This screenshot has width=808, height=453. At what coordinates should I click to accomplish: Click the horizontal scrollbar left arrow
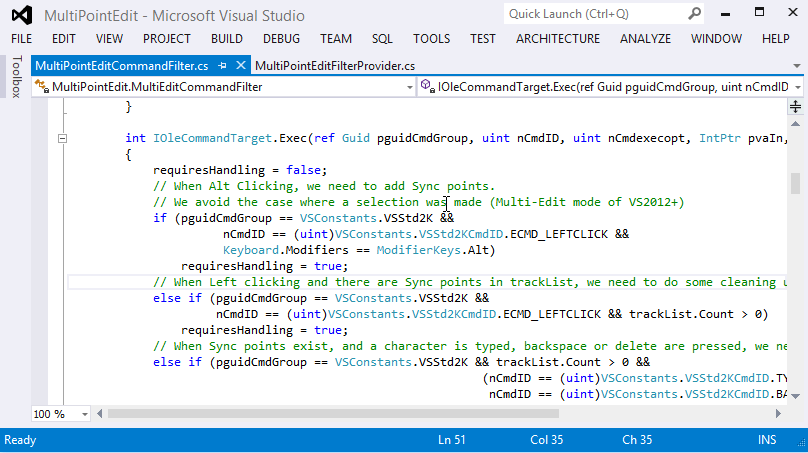coord(98,413)
